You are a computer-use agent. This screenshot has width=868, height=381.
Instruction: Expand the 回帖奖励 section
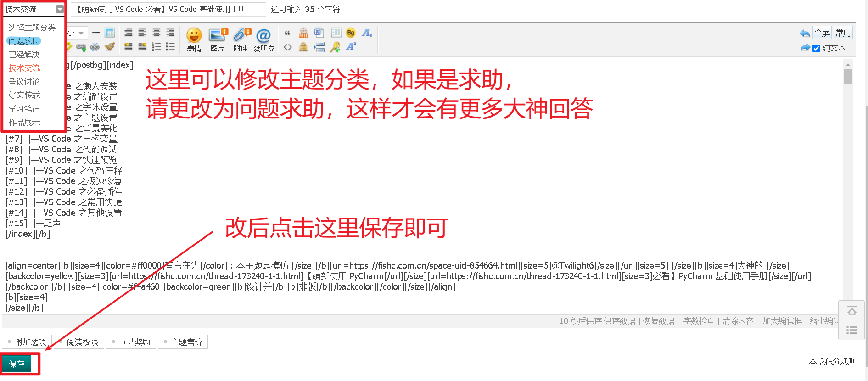click(131, 342)
